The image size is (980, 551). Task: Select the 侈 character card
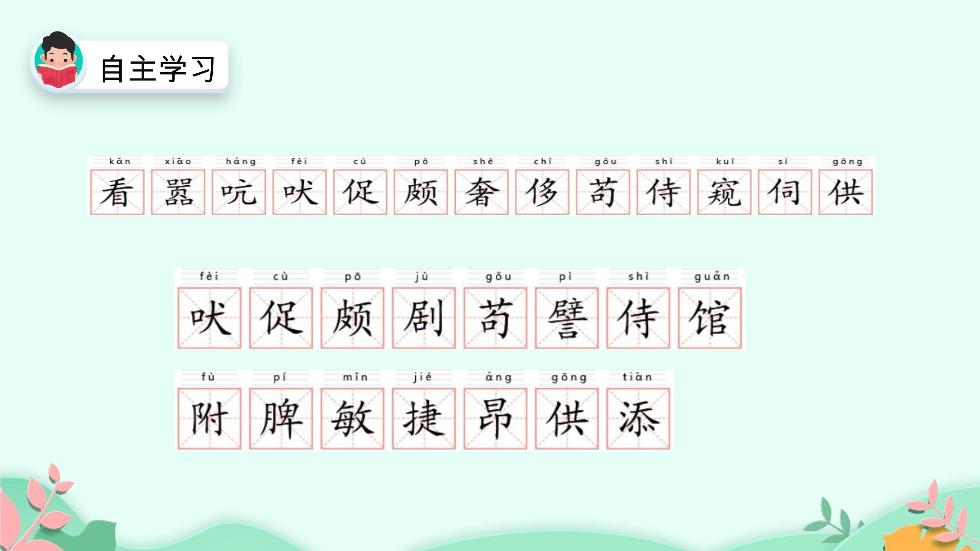point(542,192)
